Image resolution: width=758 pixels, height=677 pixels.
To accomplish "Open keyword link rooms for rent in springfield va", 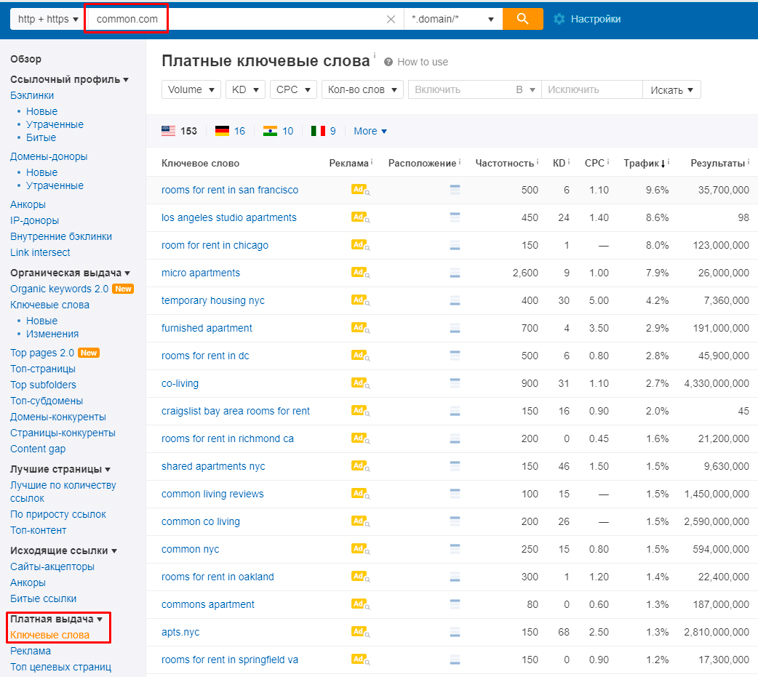I will coord(230,660).
